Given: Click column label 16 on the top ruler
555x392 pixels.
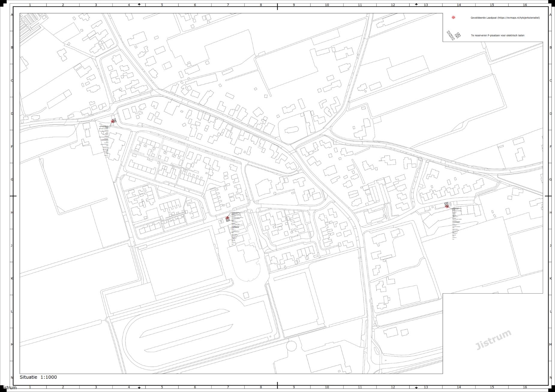Looking at the screenshot, I should click(x=525, y=5).
